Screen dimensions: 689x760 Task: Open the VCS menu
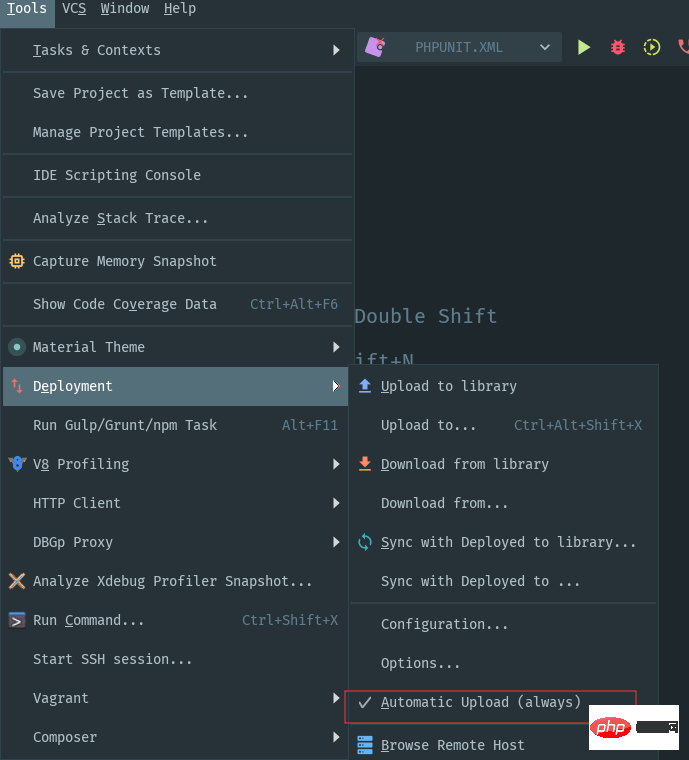[x=74, y=9]
